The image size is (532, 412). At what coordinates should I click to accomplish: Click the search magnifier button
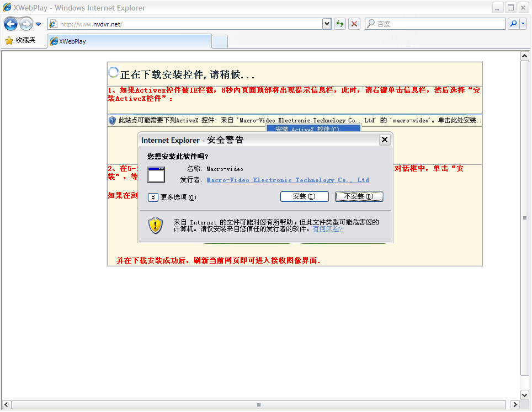(513, 24)
